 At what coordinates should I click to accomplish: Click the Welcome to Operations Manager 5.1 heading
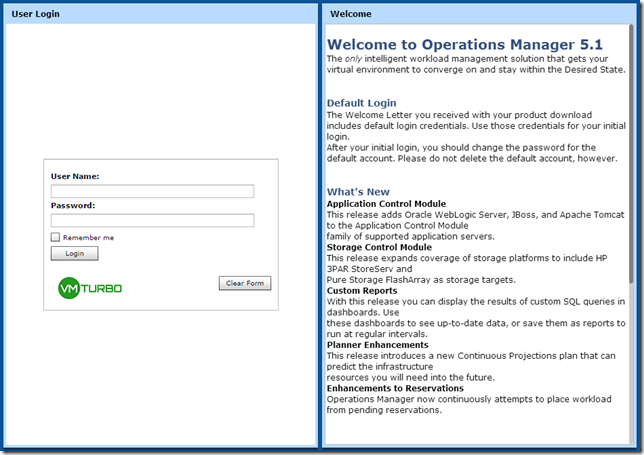pos(465,44)
